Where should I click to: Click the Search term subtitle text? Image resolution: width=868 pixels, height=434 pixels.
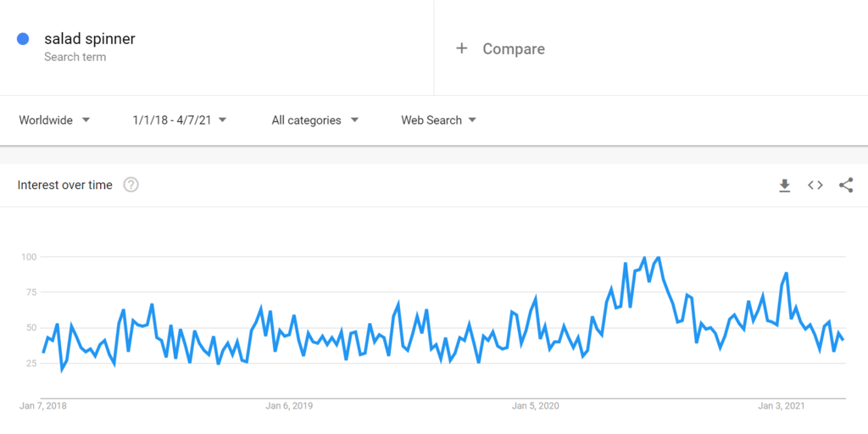tap(75, 58)
